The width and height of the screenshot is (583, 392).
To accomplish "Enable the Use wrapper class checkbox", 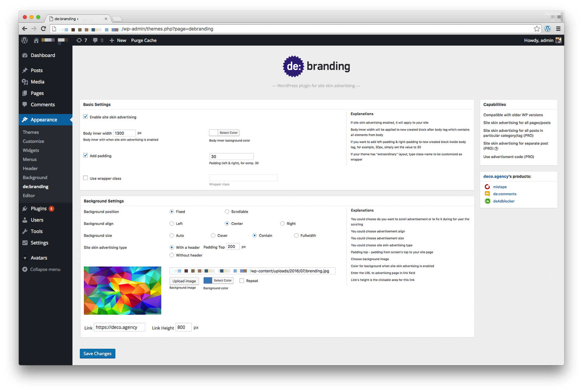I will click(x=86, y=178).
